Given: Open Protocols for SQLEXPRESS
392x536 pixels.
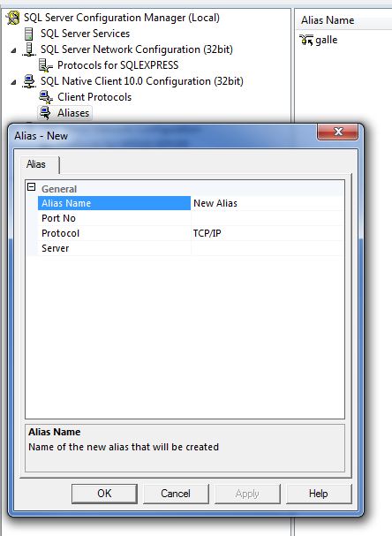Looking at the screenshot, I should tap(118, 65).
